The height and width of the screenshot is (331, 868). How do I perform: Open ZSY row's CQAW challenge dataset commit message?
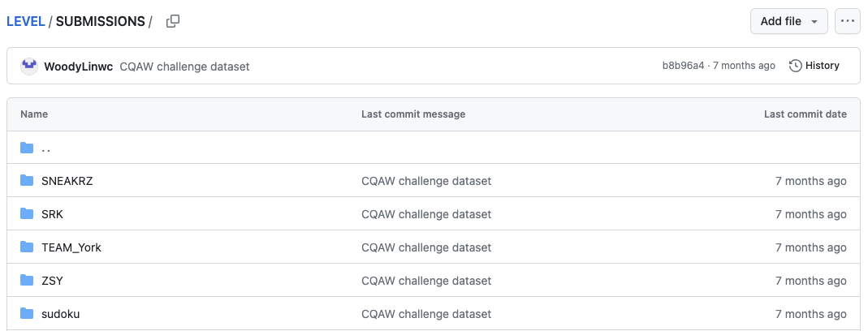point(426,281)
